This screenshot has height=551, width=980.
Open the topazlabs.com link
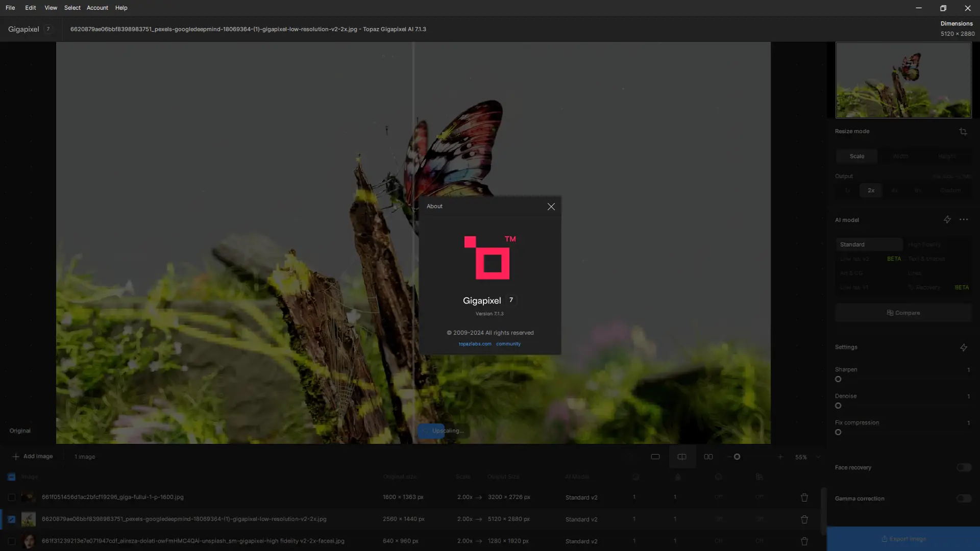pyautogui.click(x=475, y=344)
